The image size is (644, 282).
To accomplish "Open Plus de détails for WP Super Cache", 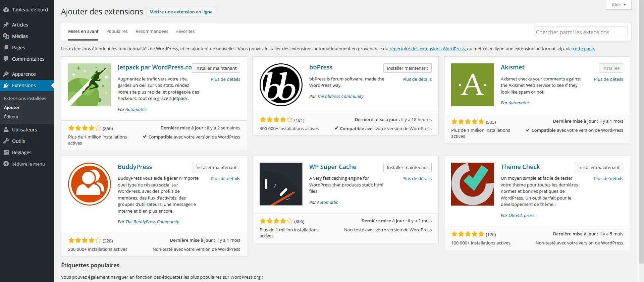I will pos(417,179).
